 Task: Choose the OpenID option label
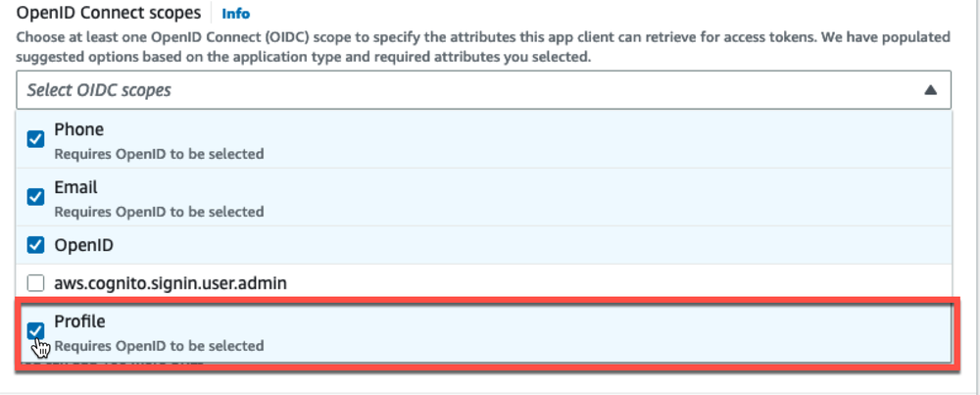click(x=82, y=244)
